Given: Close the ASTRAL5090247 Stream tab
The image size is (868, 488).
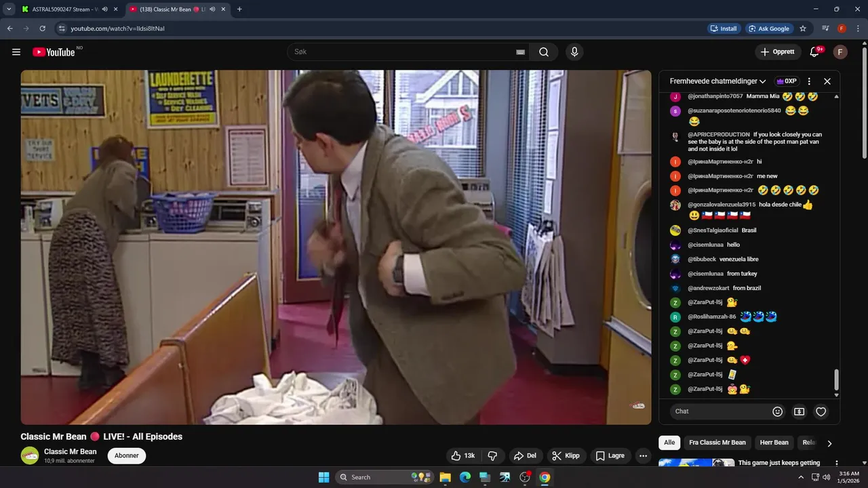Looking at the screenshot, I should [x=116, y=9].
